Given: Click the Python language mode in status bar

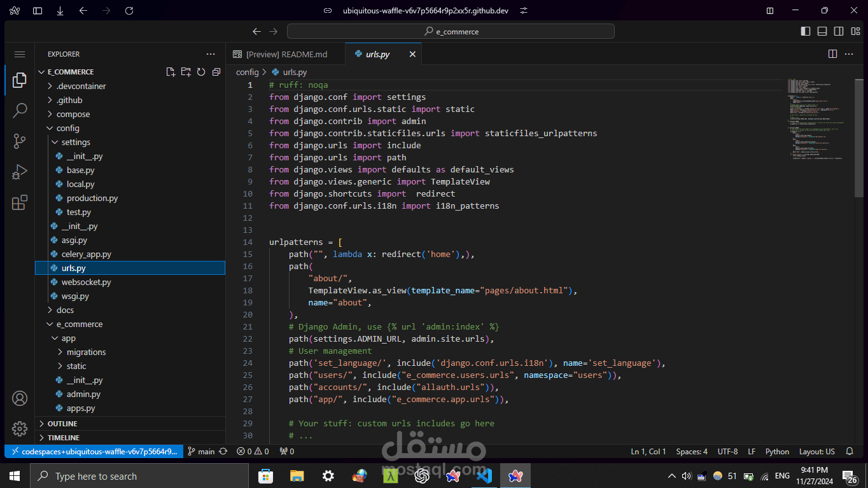Looking at the screenshot, I should click(777, 451).
